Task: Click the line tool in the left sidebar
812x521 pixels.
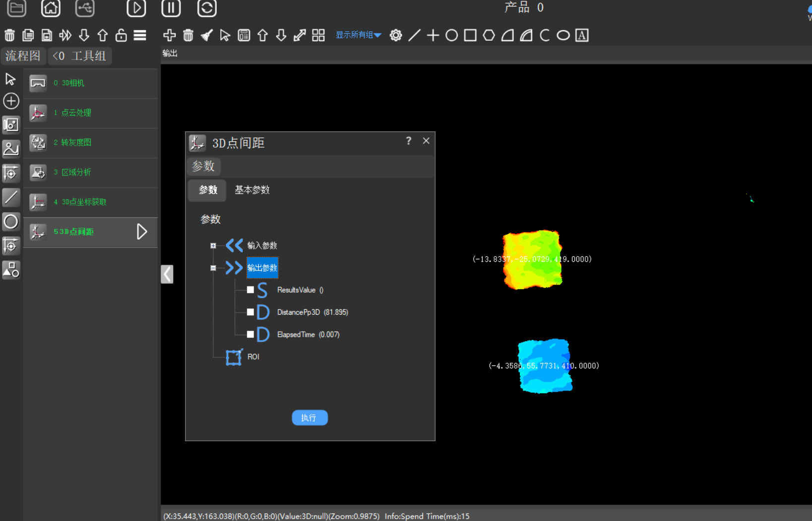Action: [x=11, y=198]
